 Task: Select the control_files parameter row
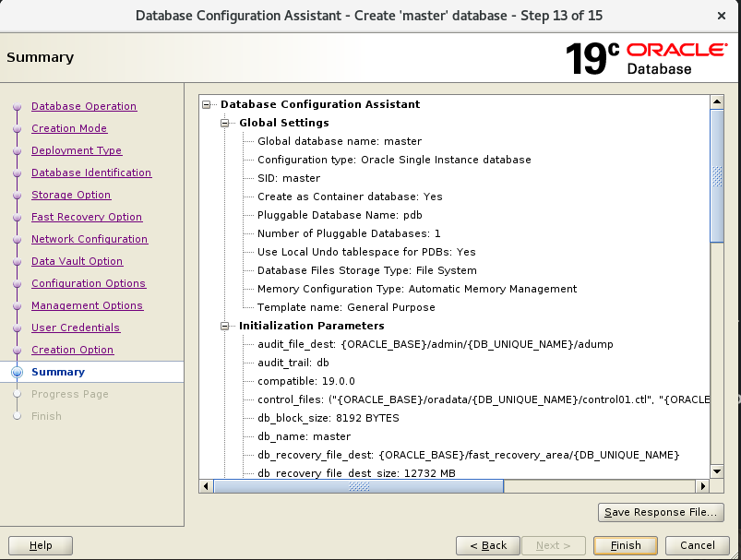click(484, 399)
